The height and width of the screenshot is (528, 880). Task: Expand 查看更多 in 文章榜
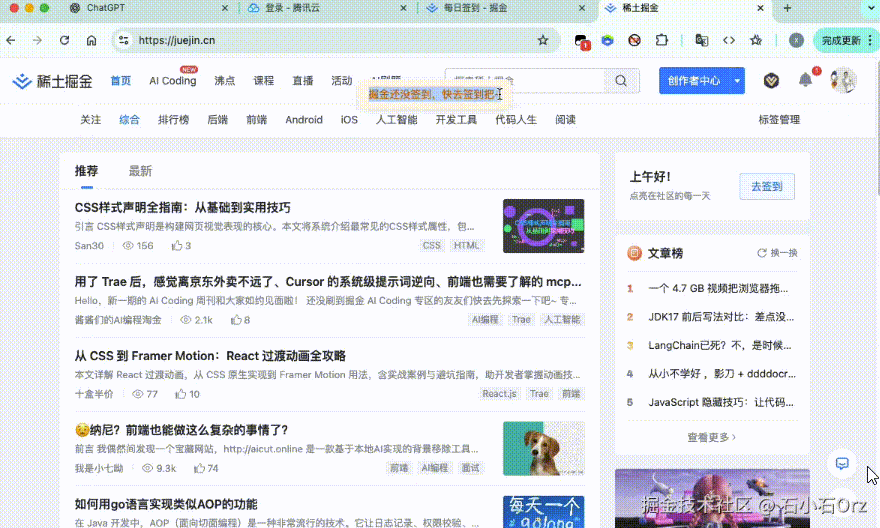(711, 437)
